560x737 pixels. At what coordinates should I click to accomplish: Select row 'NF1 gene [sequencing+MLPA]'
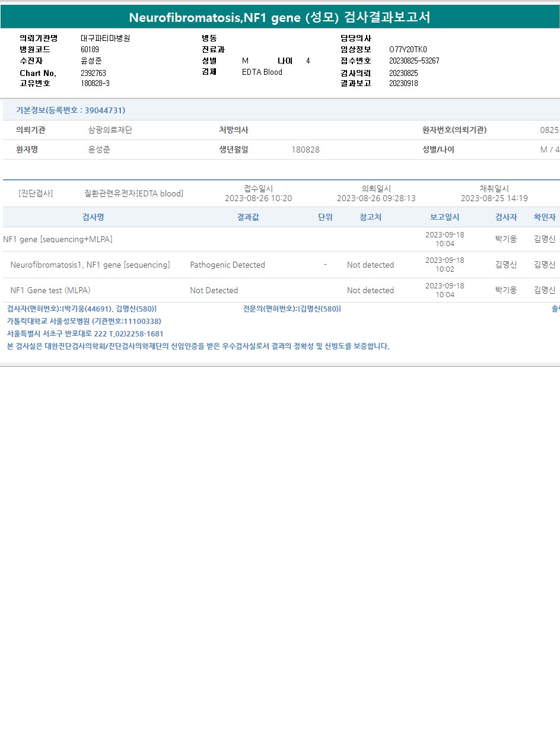point(58,239)
